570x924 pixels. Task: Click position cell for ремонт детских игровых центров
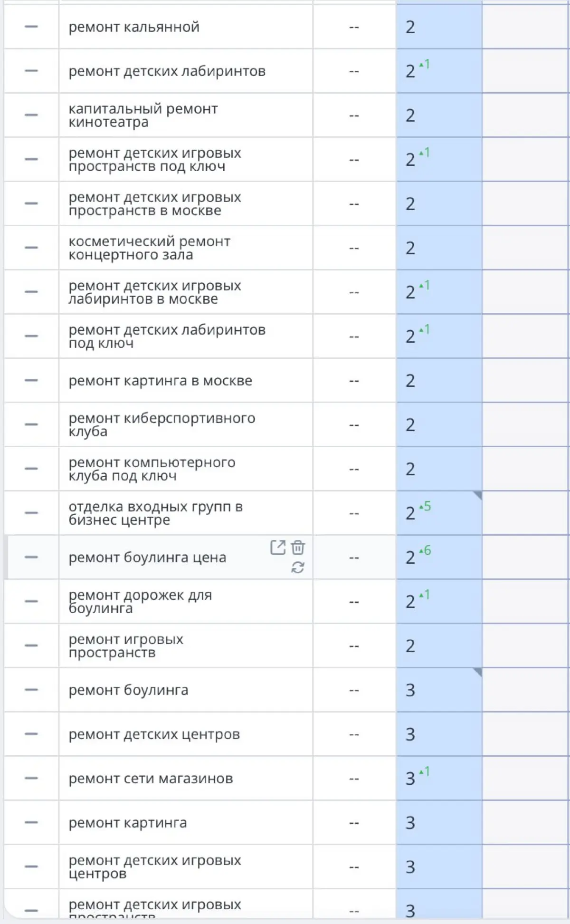coord(439,867)
